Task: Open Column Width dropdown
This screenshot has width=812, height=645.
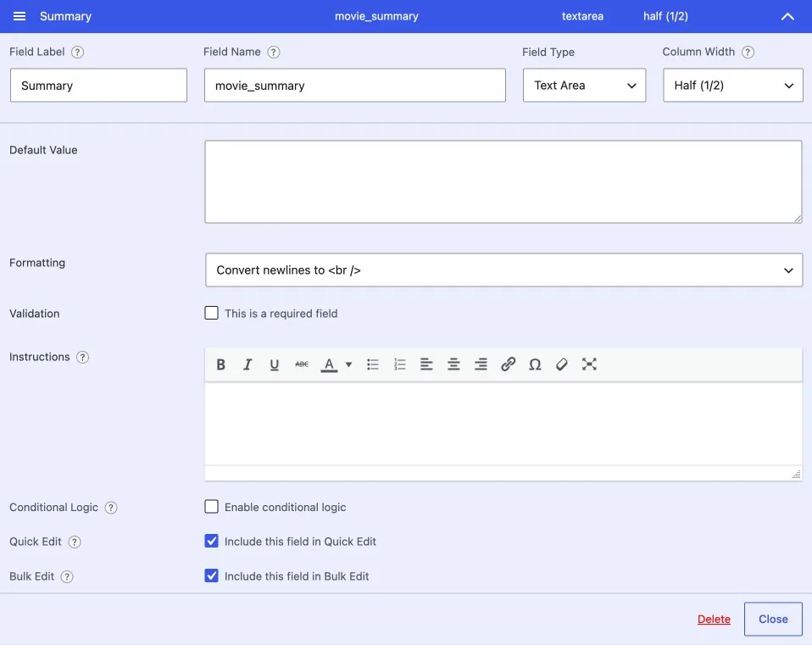Action: pos(733,86)
